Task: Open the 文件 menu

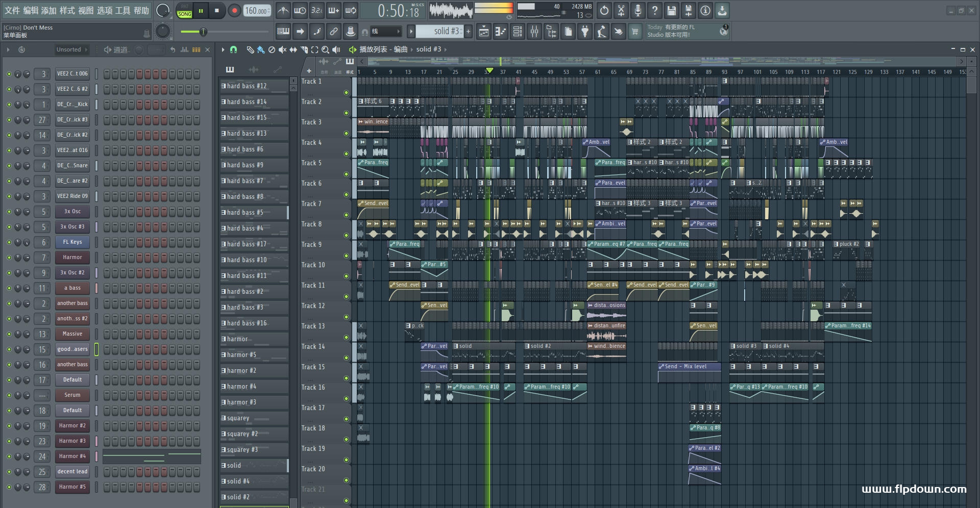Action: tap(12, 10)
